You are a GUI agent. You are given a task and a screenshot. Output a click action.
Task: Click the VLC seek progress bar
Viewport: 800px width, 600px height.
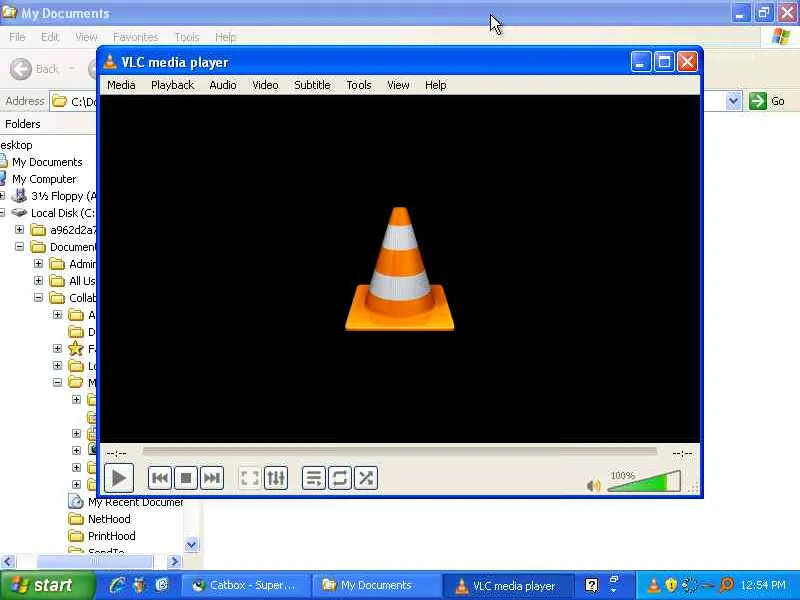[x=399, y=452]
